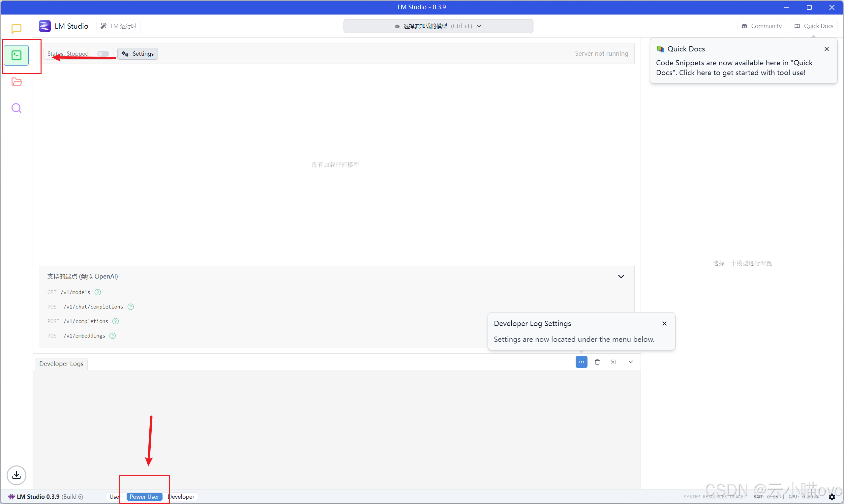Open the model selection dropdown
Viewport: 844px width, 504px height.
click(438, 26)
